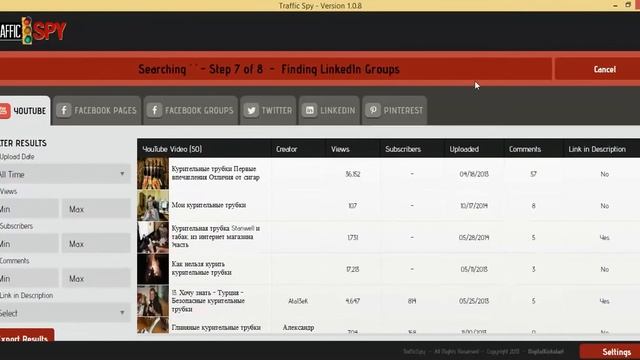Viewport: 640px width, 360px height.
Task: Click the Pinterest icon on its tab
Action: 373,110
